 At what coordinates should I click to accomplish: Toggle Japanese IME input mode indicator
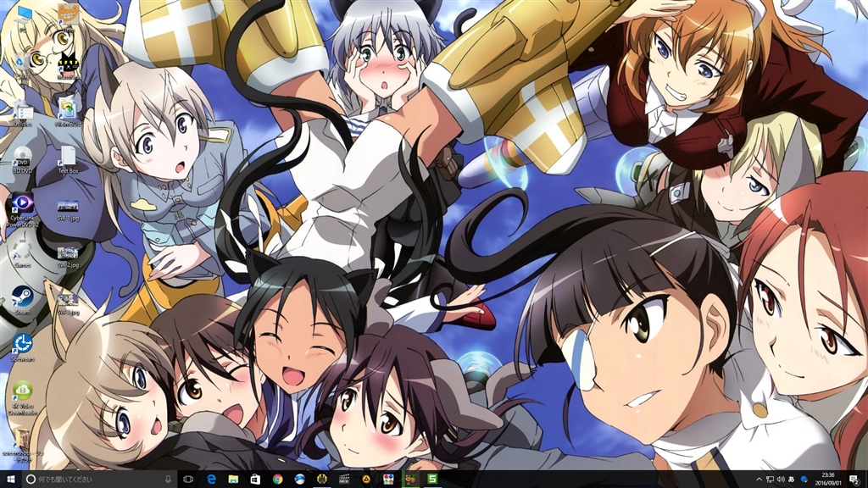pos(792,480)
